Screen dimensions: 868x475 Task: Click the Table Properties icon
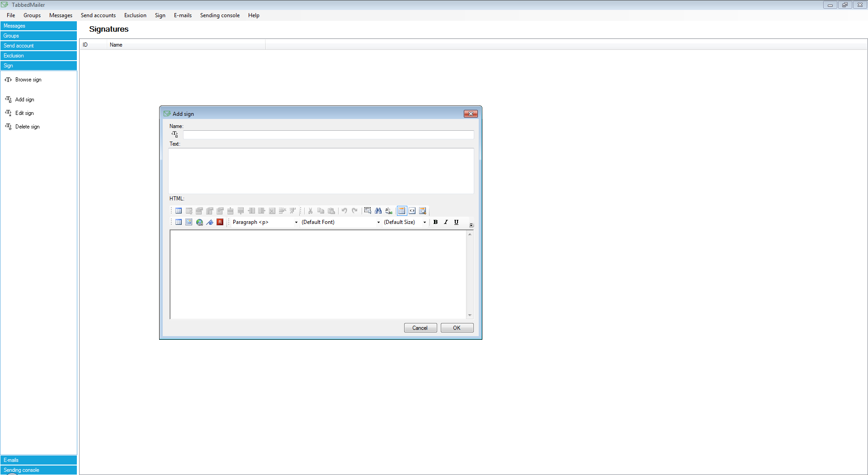pos(189,211)
